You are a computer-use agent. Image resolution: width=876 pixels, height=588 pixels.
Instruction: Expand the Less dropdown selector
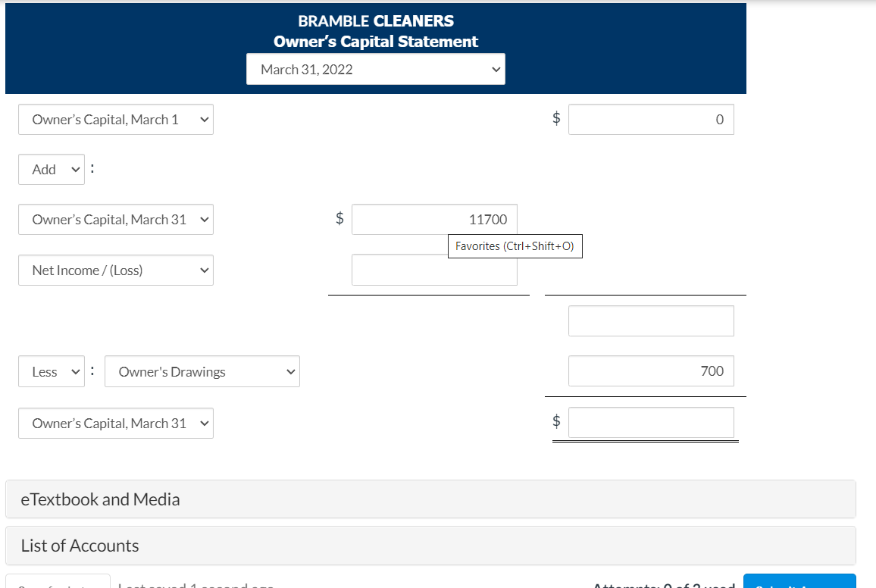pyautogui.click(x=51, y=371)
